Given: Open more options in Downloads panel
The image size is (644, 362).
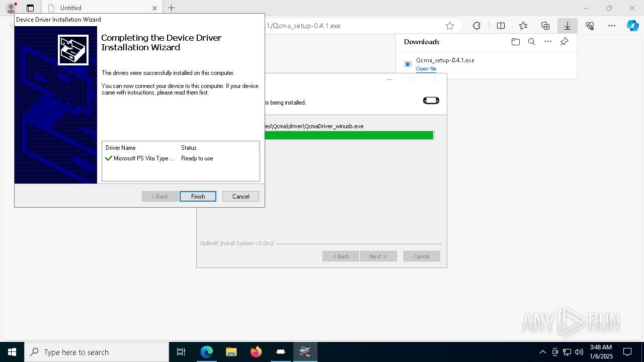Looking at the screenshot, I should 548,42.
